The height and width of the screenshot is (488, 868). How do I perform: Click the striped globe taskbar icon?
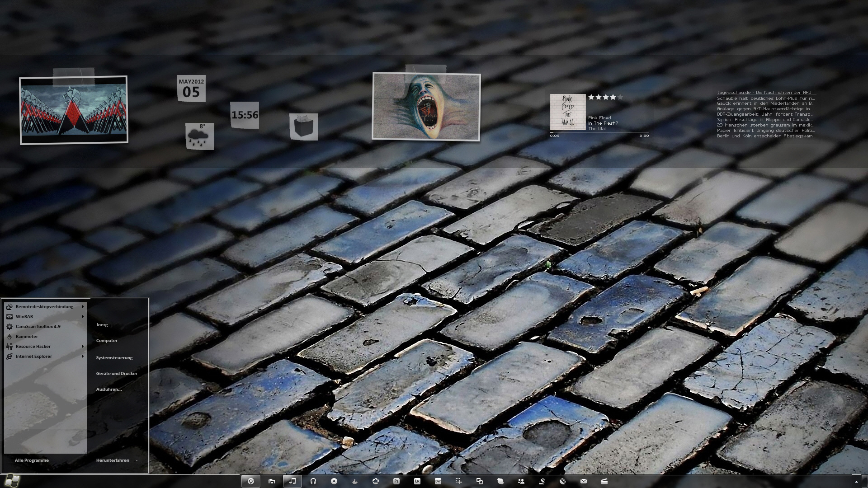[x=563, y=481]
